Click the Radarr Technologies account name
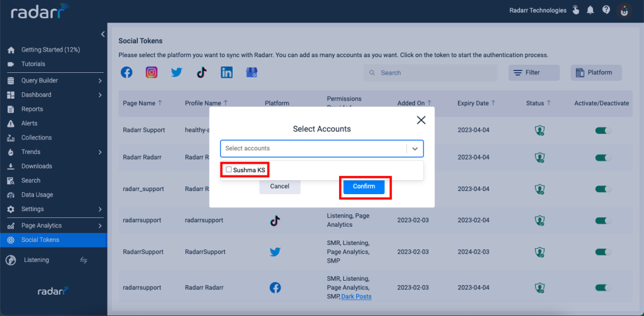The width and height of the screenshot is (644, 316). (538, 10)
